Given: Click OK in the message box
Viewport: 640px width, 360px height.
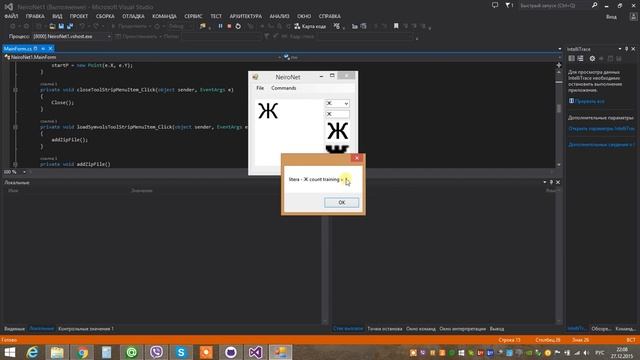Looking at the screenshot, I should point(342,202).
